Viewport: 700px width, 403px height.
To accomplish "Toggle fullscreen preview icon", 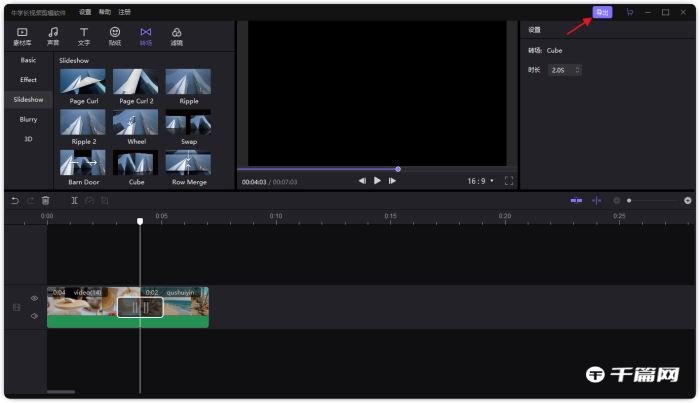I will (x=508, y=181).
